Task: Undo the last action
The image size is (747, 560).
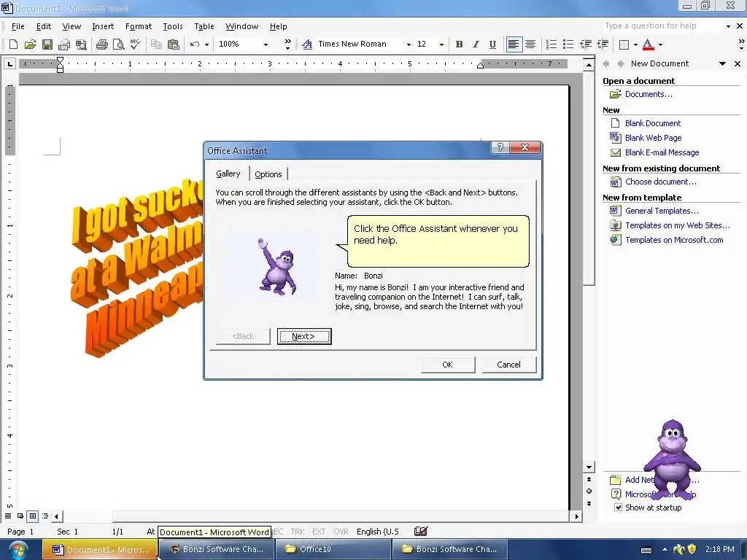Action: [x=194, y=44]
